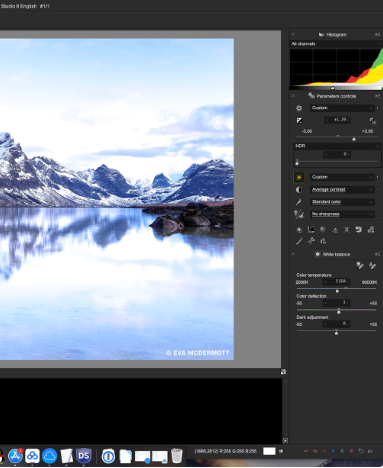Screen dimensions: 383x468
Task: Click the add button next to Standard color
Action: click(x=378, y=202)
